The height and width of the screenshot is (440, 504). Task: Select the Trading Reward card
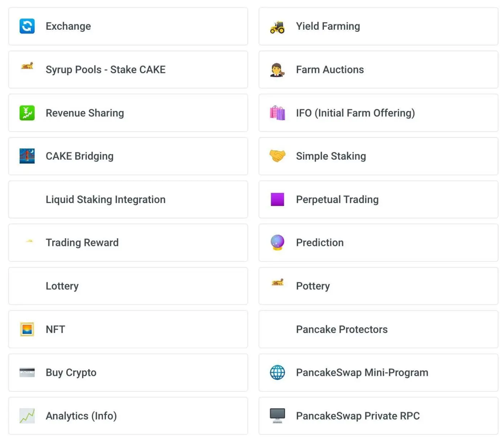point(82,242)
